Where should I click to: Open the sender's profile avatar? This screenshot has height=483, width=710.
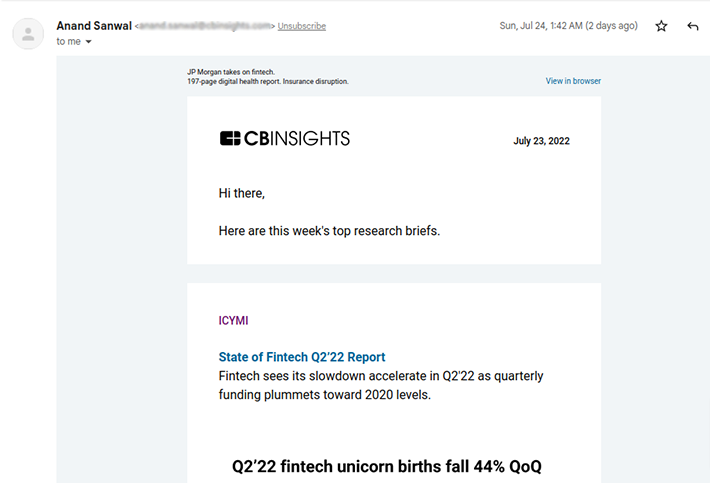[x=28, y=33]
